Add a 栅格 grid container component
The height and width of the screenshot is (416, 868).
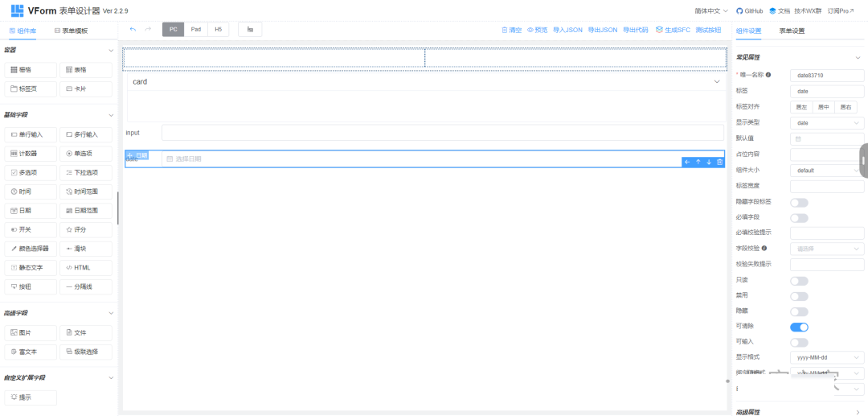[x=31, y=70]
